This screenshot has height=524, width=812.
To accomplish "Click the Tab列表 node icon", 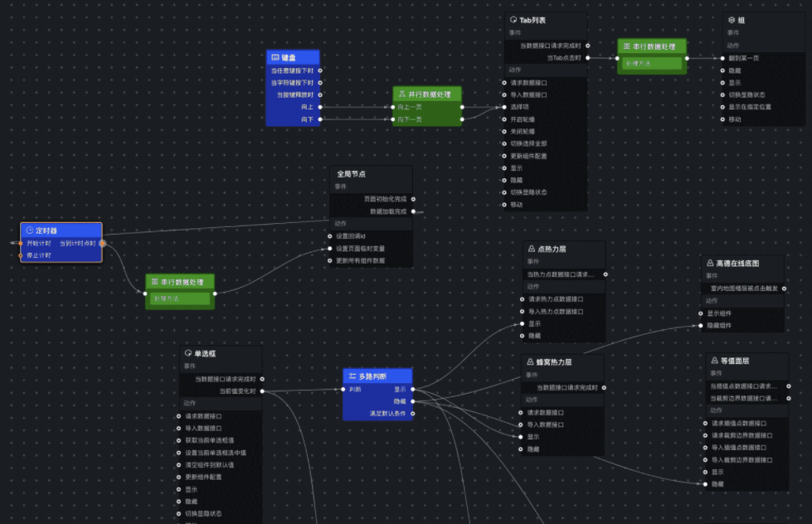I will point(513,20).
